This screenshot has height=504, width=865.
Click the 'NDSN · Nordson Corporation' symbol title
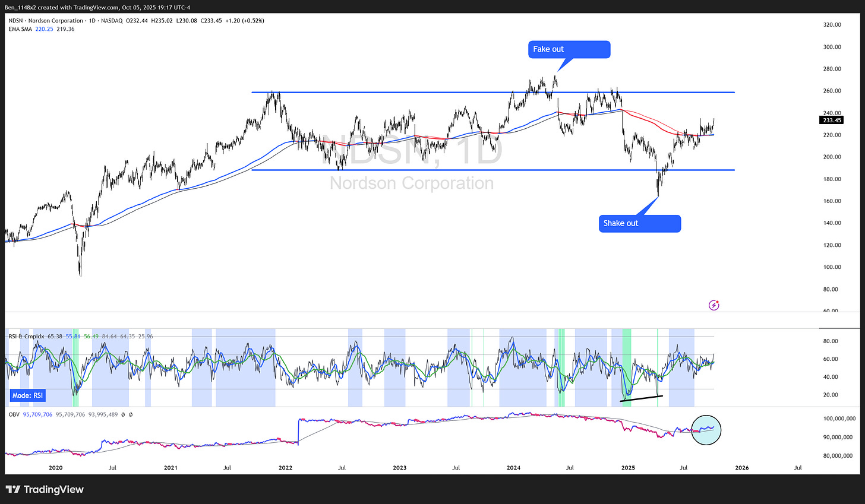46,21
